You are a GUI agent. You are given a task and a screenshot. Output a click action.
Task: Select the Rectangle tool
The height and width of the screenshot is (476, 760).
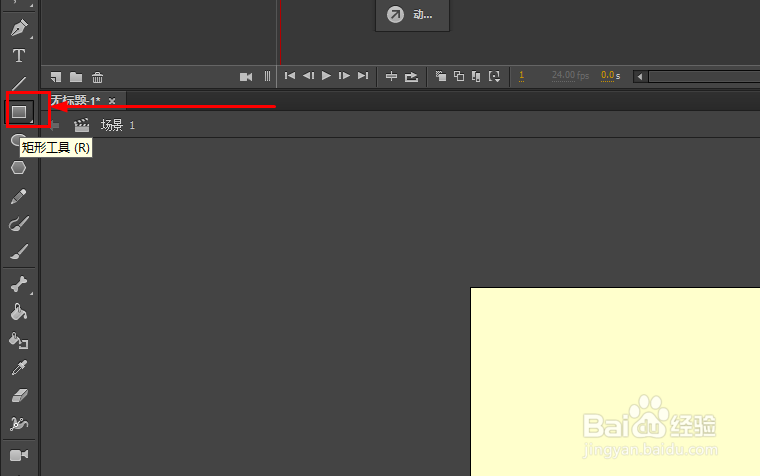[19, 112]
